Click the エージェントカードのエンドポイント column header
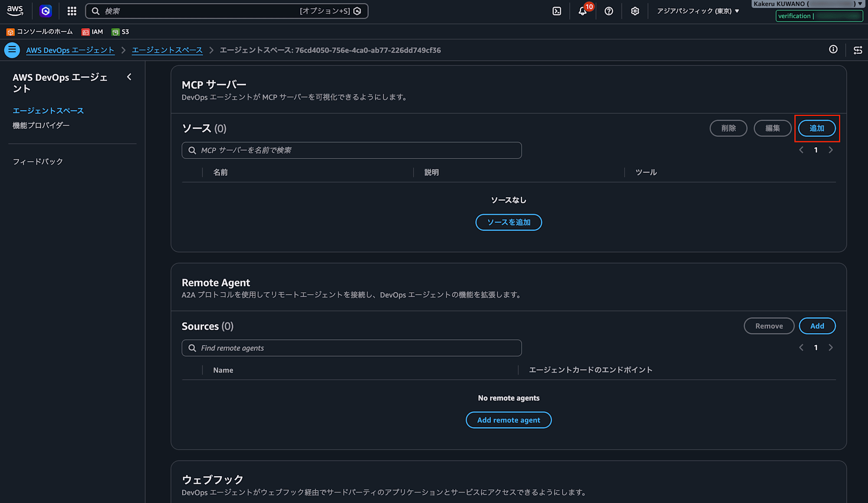Screen dimensions: 868x503 point(591,370)
